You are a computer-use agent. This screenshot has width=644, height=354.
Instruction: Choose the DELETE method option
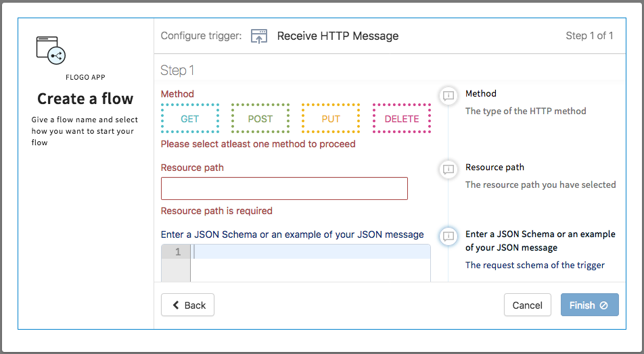(402, 119)
